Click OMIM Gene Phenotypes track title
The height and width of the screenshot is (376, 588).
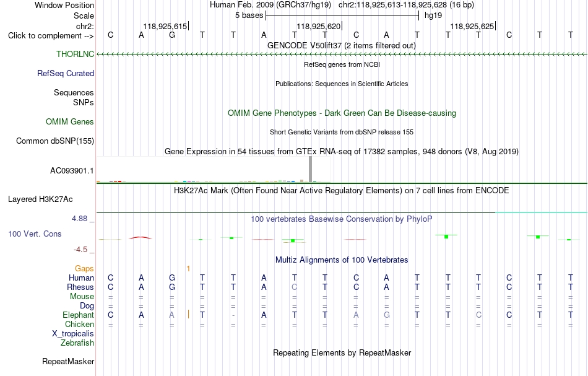[342, 113]
